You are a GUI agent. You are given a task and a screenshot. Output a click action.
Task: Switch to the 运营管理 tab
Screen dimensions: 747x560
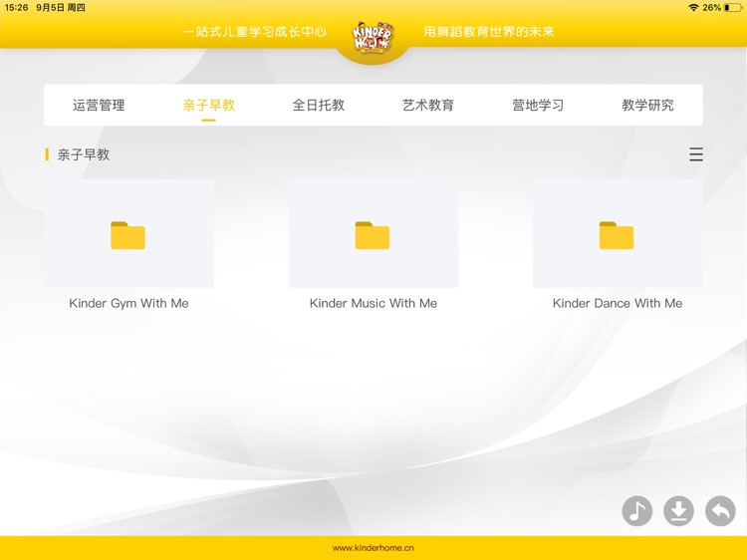[x=99, y=105]
